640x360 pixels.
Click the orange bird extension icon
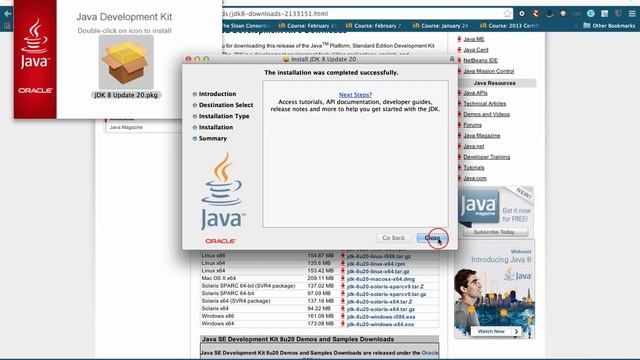536,13
